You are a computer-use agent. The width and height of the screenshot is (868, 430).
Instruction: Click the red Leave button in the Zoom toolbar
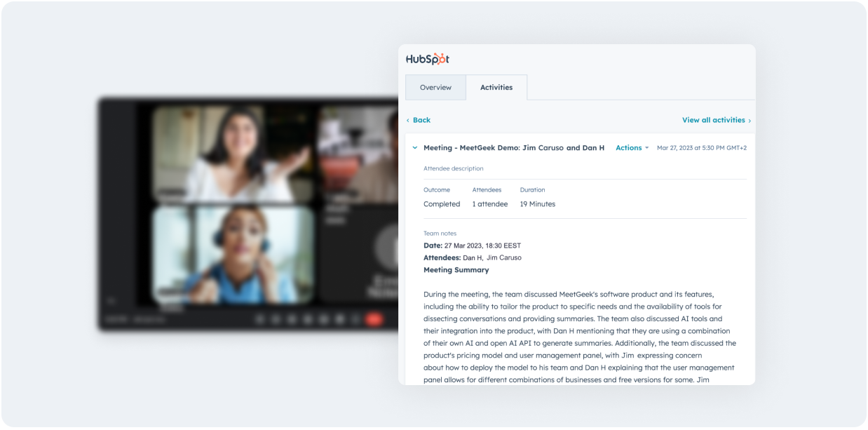(374, 319)
